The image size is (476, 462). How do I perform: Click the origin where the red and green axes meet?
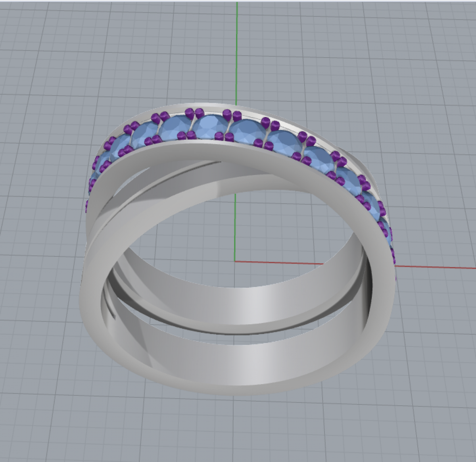(235, 261)
